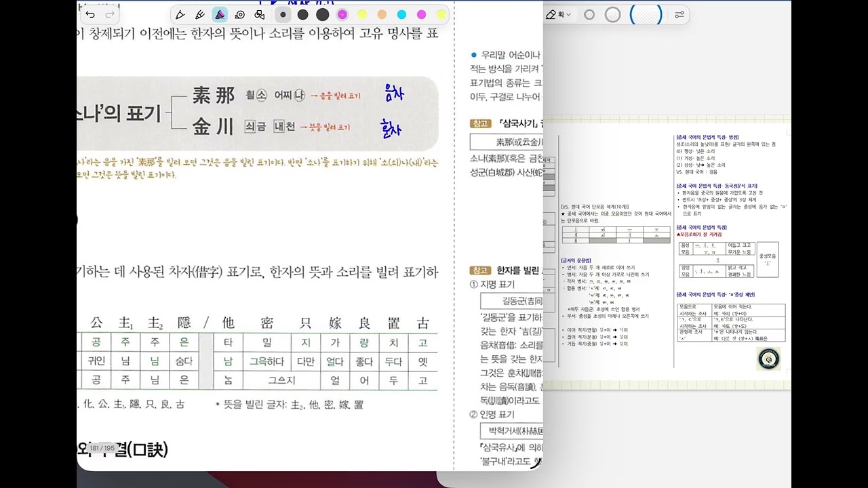Click the circular logo in notes window
Image resolution: width=868 pixels, height=488 pixels.
768,359
